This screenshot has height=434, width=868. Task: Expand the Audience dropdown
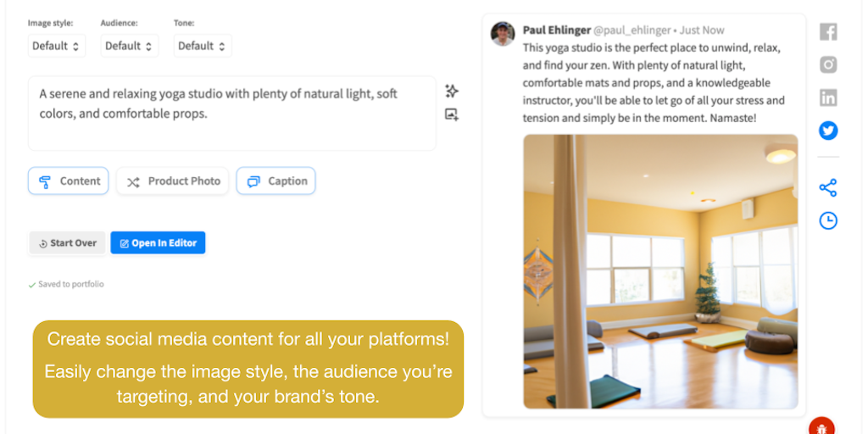click(x=129, y=46)
